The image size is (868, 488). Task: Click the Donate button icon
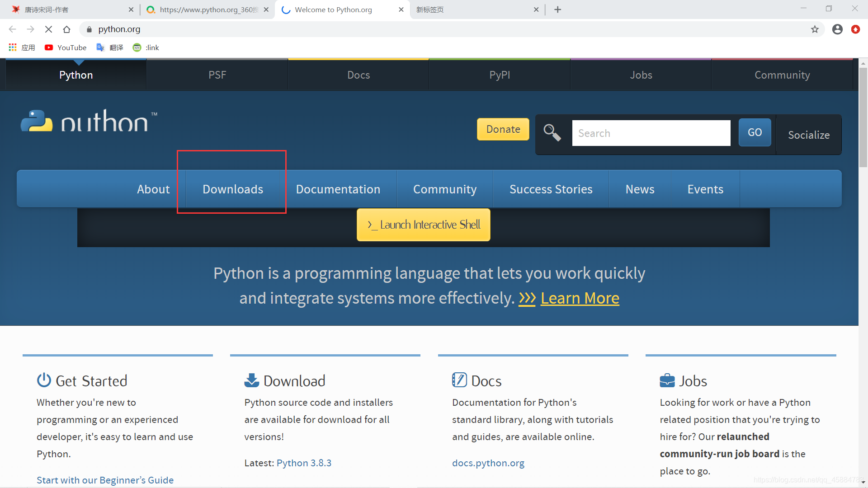[503, 129]
